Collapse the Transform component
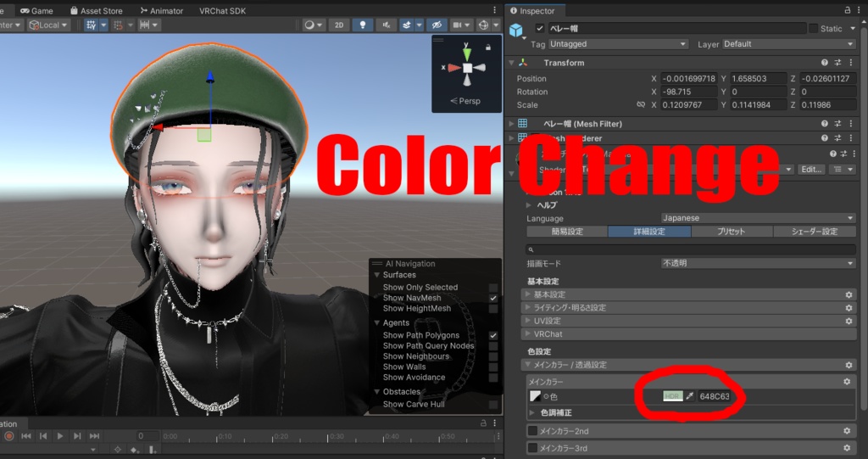Viewport: 868px width, 459px height. click(x=511, y=63)
